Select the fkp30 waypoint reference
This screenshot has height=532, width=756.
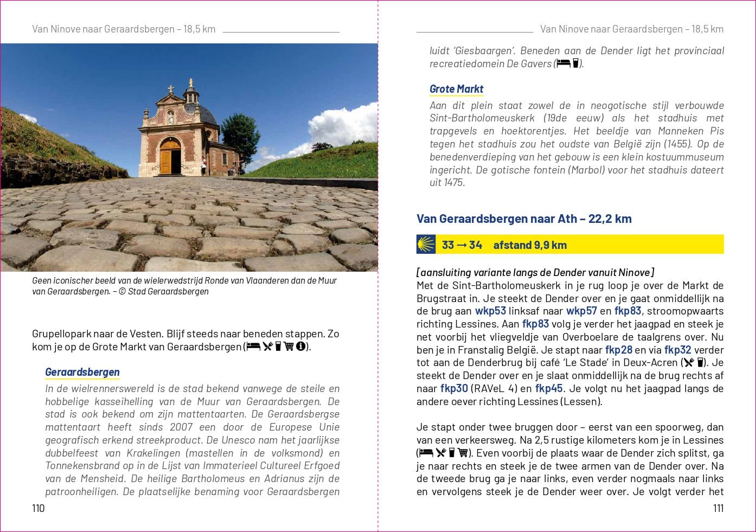[454, 388]
